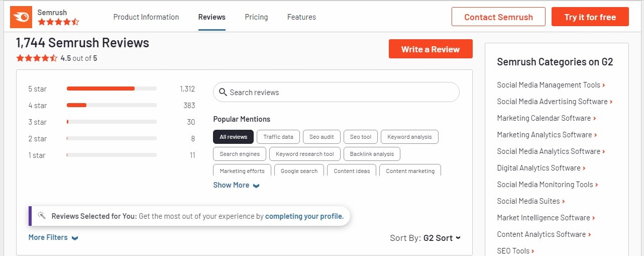
Task: Open the Features tab
Action: click(x=301, y=17)
